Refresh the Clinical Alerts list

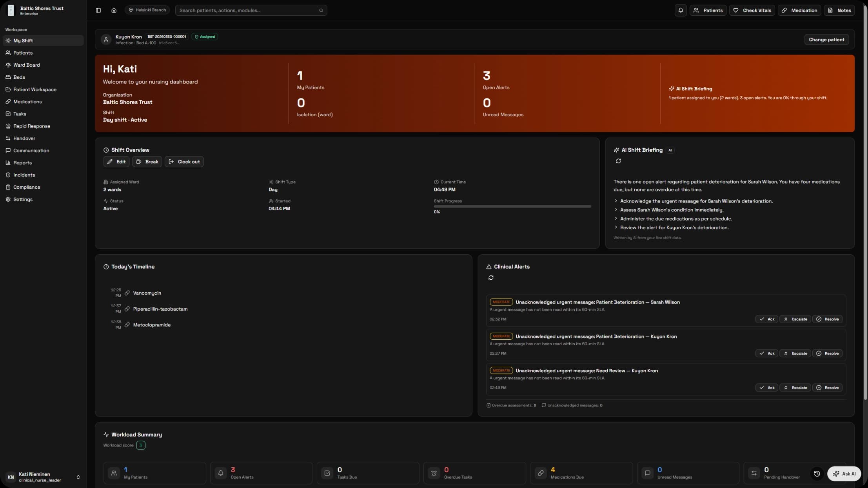[x=491, y=278]
